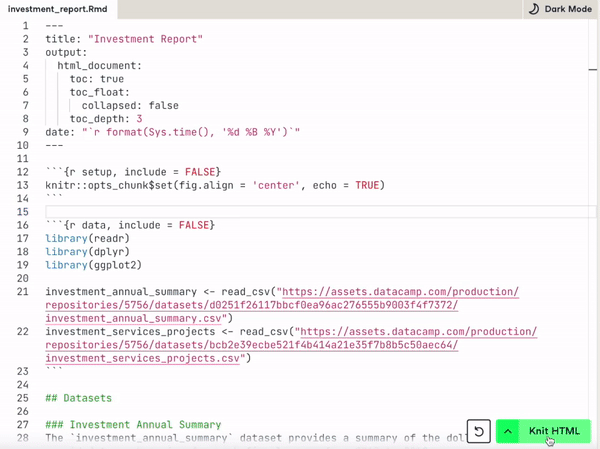Click the '## Datasets' heading

pyautogui.click(x=78, y=398)
